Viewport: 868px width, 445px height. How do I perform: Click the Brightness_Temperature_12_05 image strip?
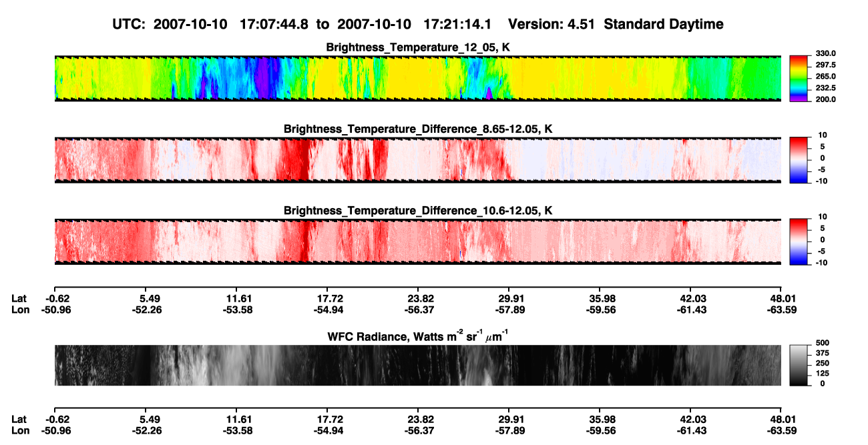click(417, 78)
